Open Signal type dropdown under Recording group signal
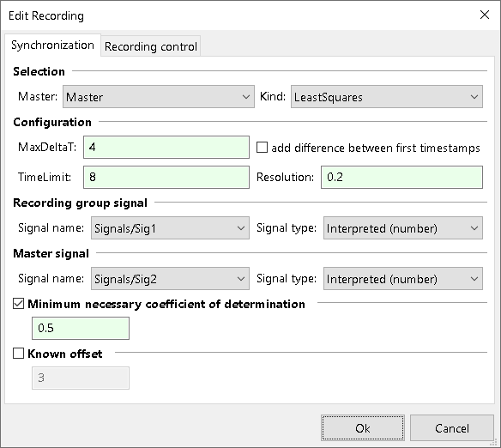 click(x=403, y=227)
